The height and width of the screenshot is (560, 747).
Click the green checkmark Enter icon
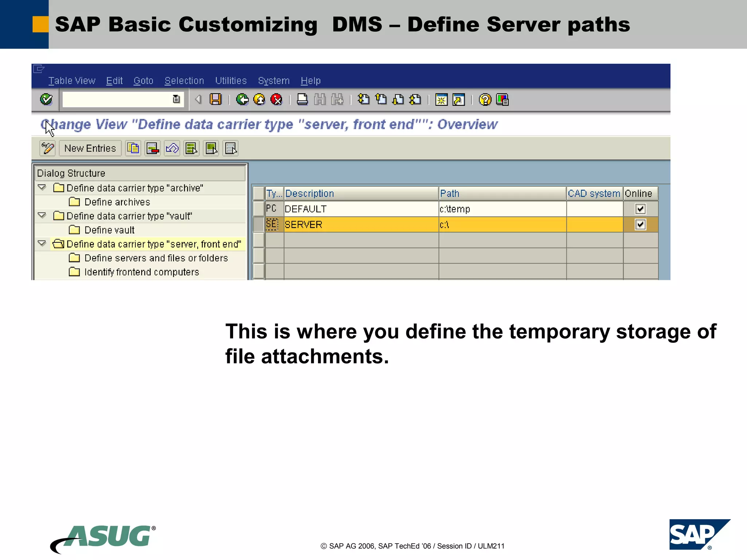pyautogui.click(x=46, y=99)
